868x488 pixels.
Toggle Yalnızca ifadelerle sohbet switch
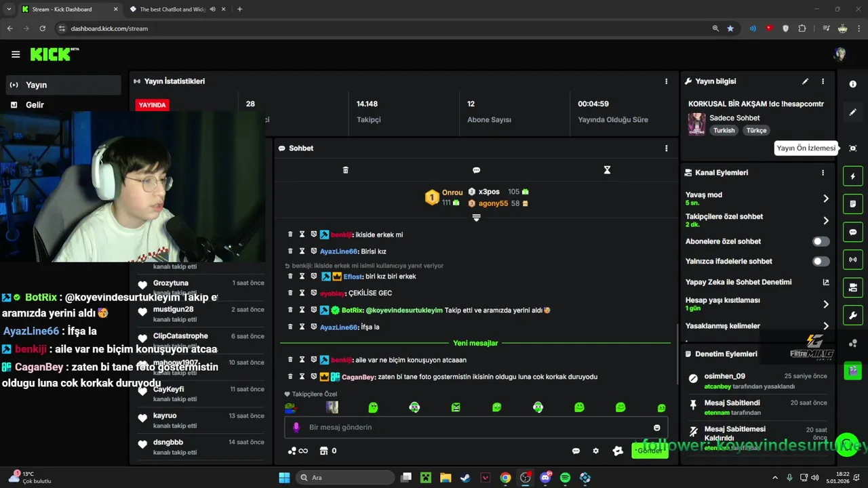[821, 261]
